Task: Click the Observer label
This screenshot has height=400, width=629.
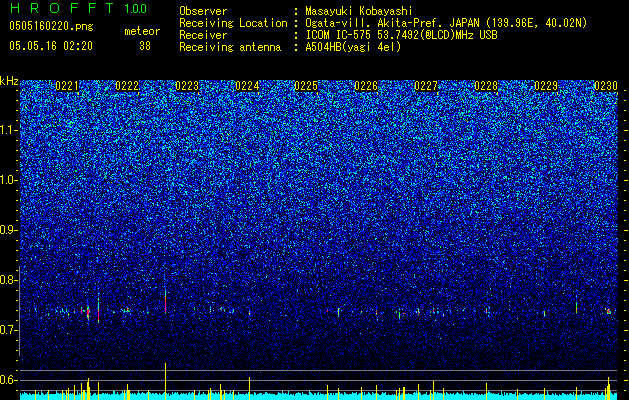Action: tap(203, 11)
